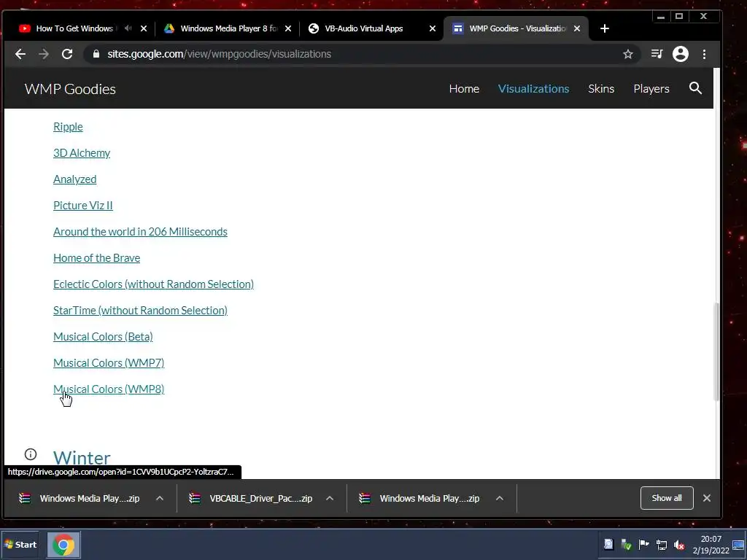The image size is (747, 560).
Task: Click the muted volume tray icon
Action: [679, 545]
